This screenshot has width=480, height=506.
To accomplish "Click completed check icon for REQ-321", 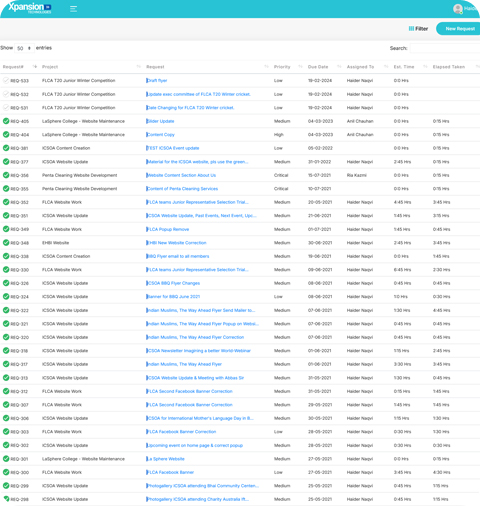I will (6, 324).
